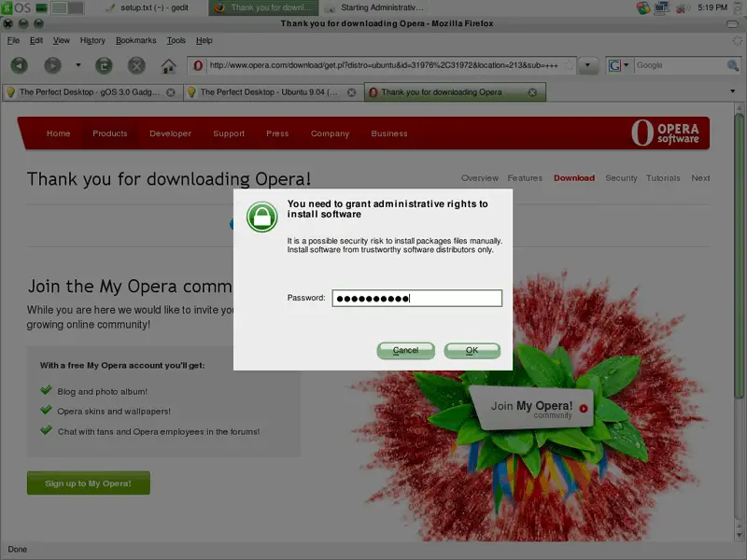Click the Opera site icon in the URL bar
Viewport: 747px width, 560px height.
pos(198,65)
